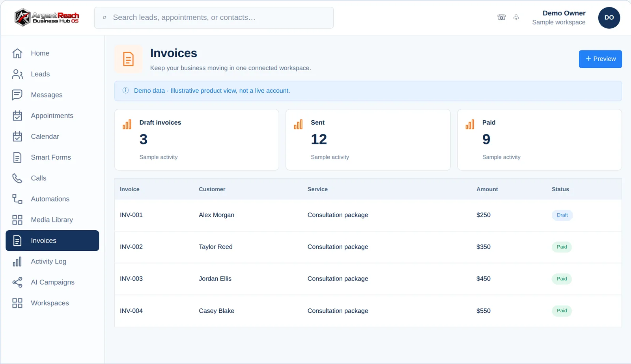
Task: Click the Smart Forms document icon
Action: tap(17, 157)
